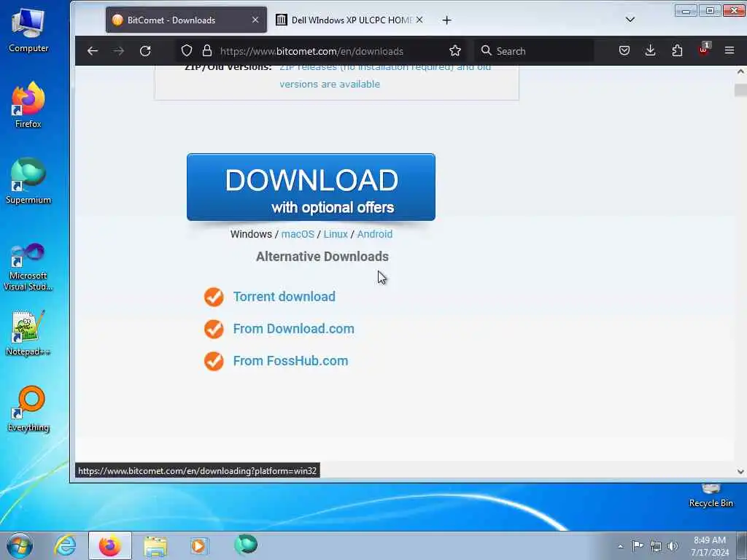Image resolution: width=747 pixels, height=560 pixels.
Task: Open the clock showing 8:49 AM
Action: pos(710,546)
